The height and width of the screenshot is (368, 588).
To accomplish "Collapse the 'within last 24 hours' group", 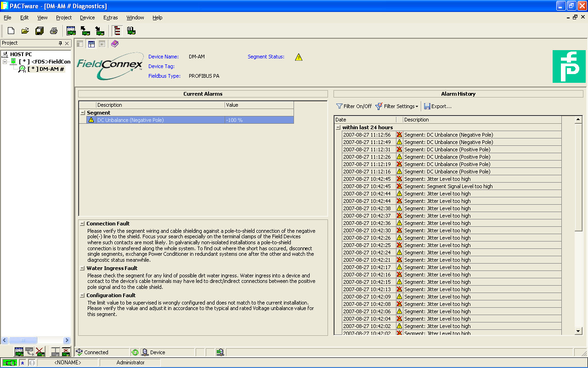I will [338, 127].
